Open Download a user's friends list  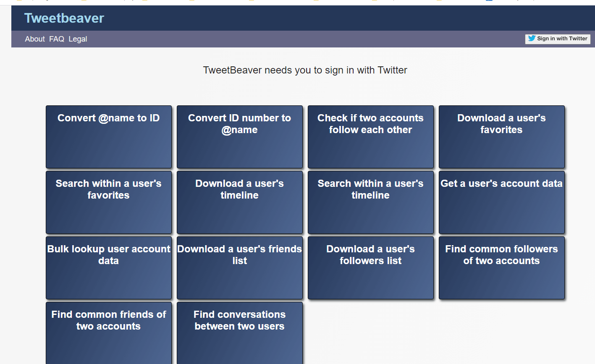point(240,268)
